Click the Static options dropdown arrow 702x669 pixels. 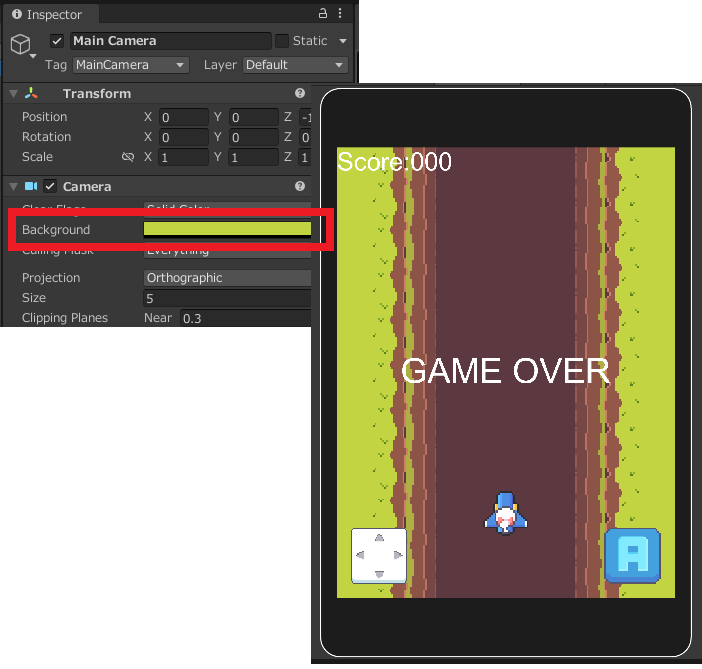point(343,41)
